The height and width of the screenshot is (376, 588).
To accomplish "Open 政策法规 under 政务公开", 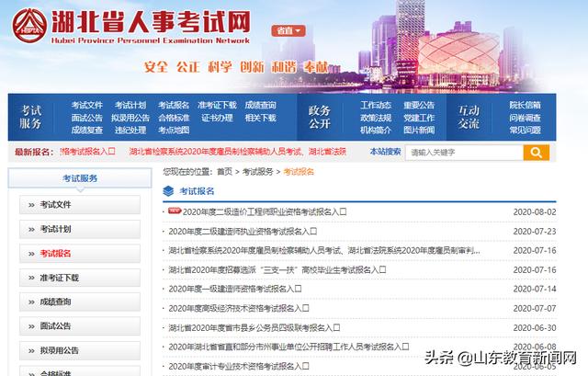I will (376, 118).
